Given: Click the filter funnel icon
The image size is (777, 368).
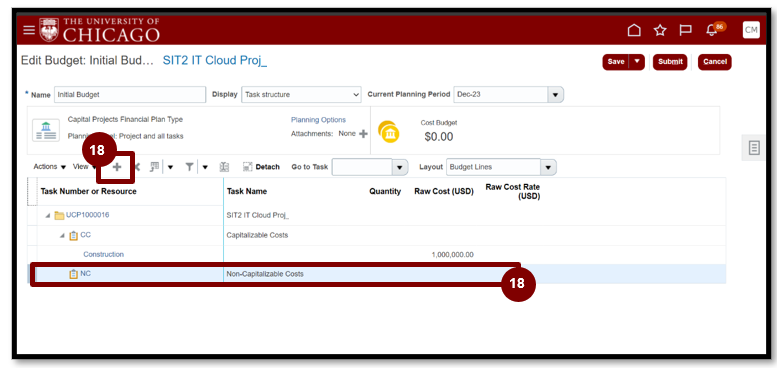Looking at the screenshot, I should coord(189,167).
